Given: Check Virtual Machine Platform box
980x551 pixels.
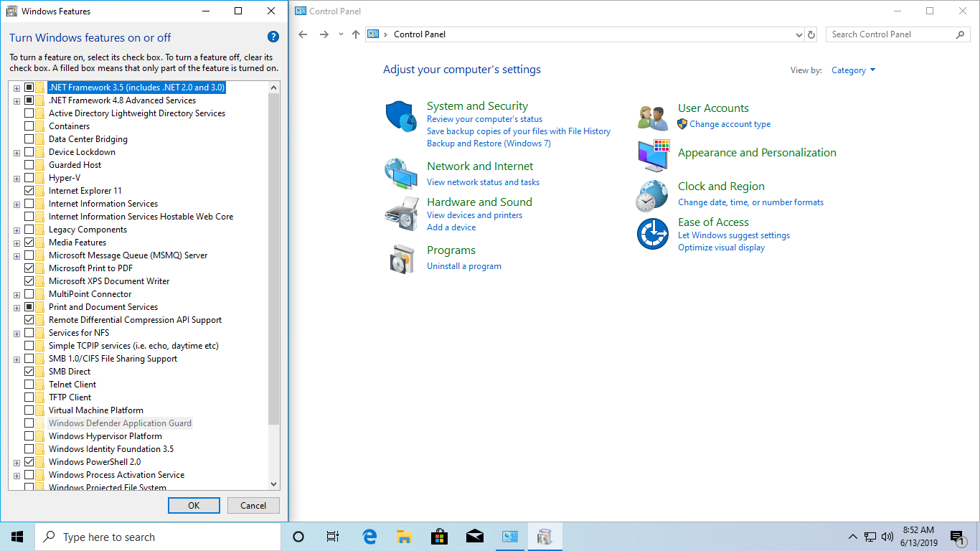Looking at the screenshot, I should click(x=29, y=410).
